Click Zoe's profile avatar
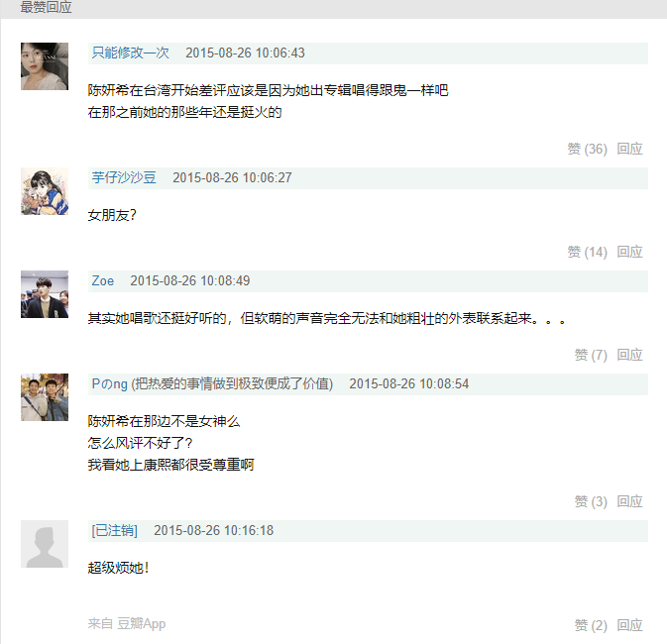667x644 pixels. coord(45,294)
